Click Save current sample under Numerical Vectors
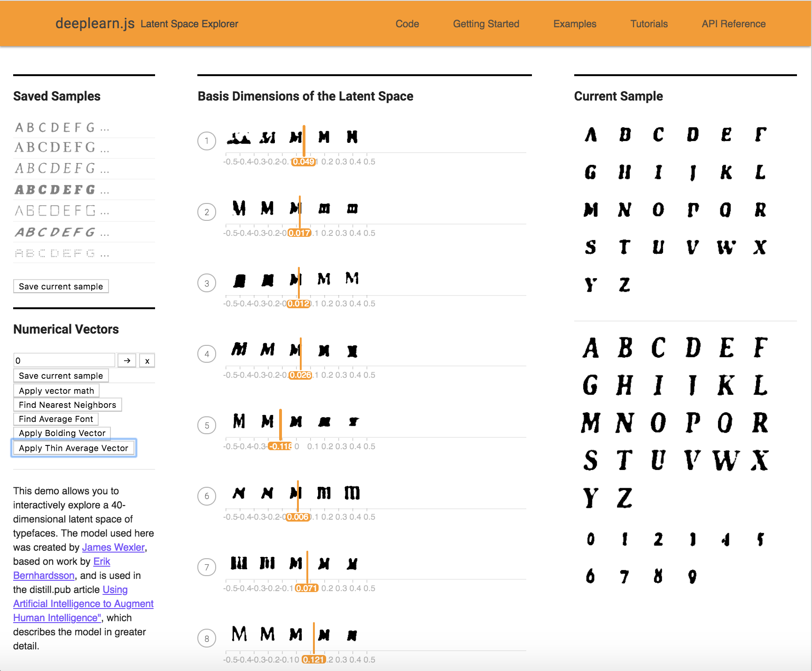Image resolution: width=812 pixels, height=671 pixels. (61, 375)
